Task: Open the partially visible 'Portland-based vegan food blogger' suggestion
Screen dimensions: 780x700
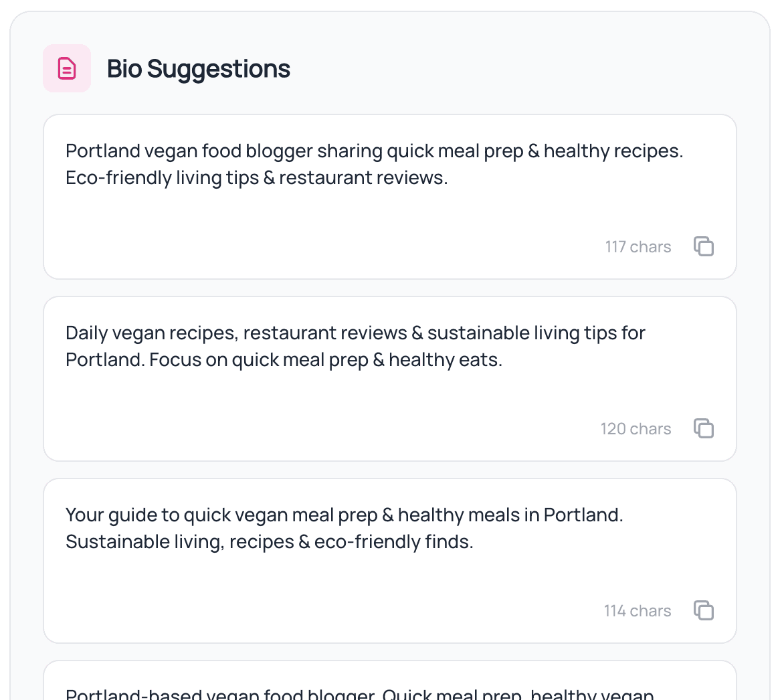Action: pos(389,681)
